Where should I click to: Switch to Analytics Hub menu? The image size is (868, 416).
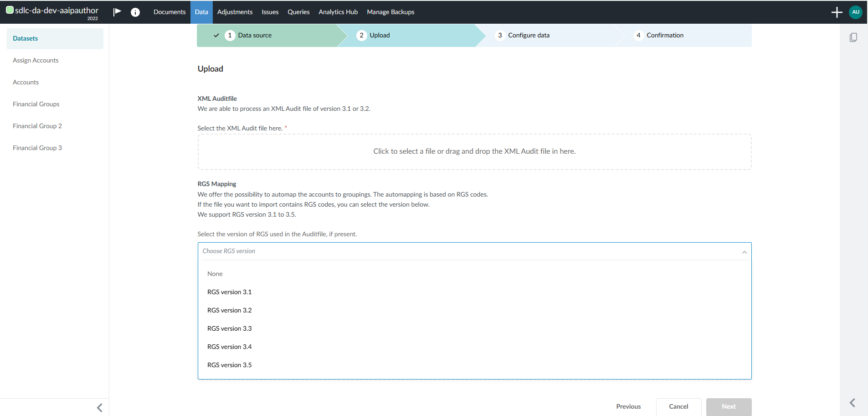338,12
